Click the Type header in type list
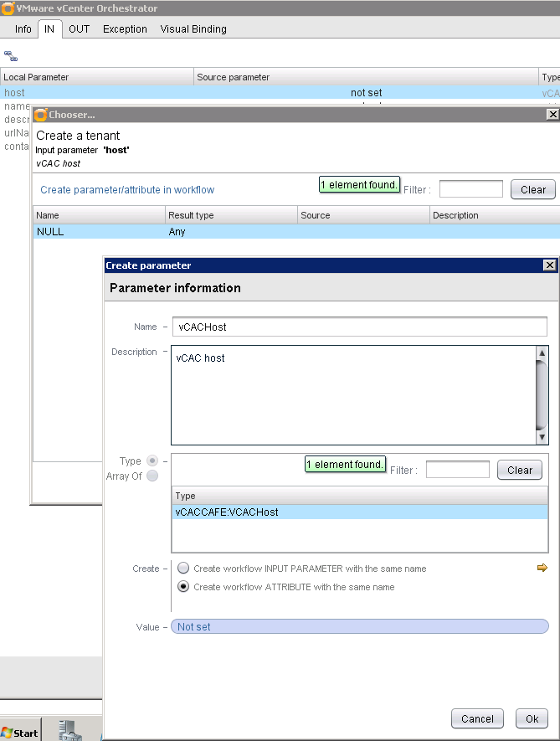The image size is (560, 741). 360,496
